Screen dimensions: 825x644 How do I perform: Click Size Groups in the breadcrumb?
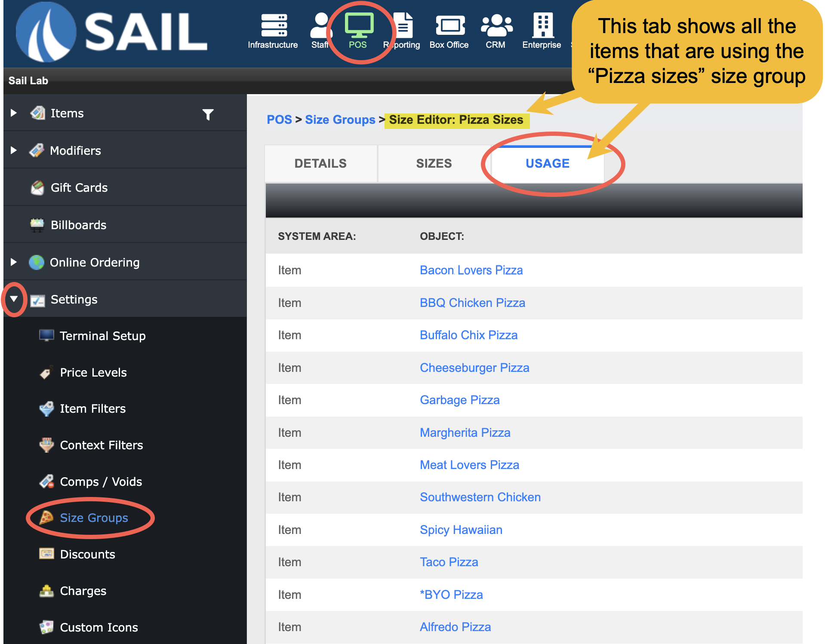click(x=340, y=120)
